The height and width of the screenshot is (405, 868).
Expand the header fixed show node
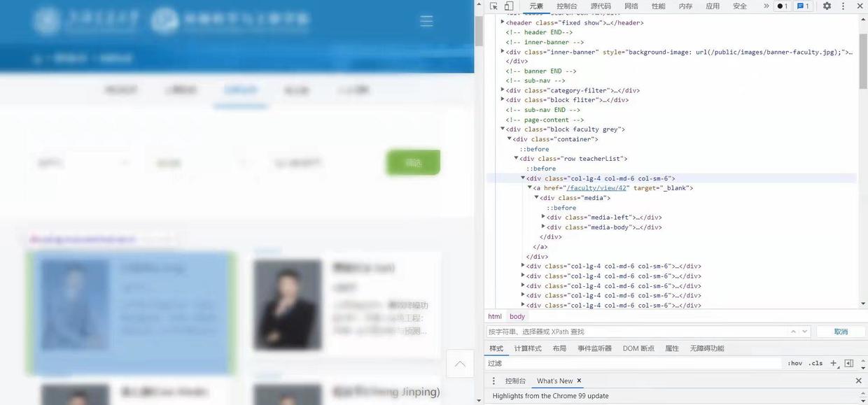tap(503, 22)
